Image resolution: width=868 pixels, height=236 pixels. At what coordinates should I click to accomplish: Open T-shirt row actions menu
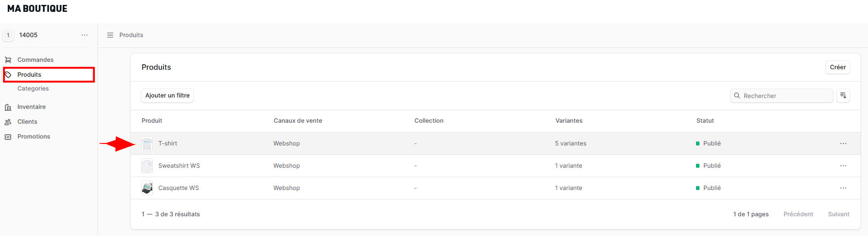coord(843,143)
